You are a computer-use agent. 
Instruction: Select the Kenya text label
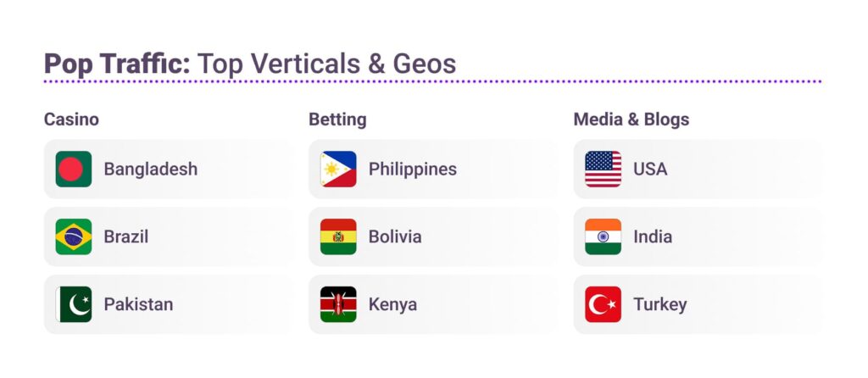392,305
